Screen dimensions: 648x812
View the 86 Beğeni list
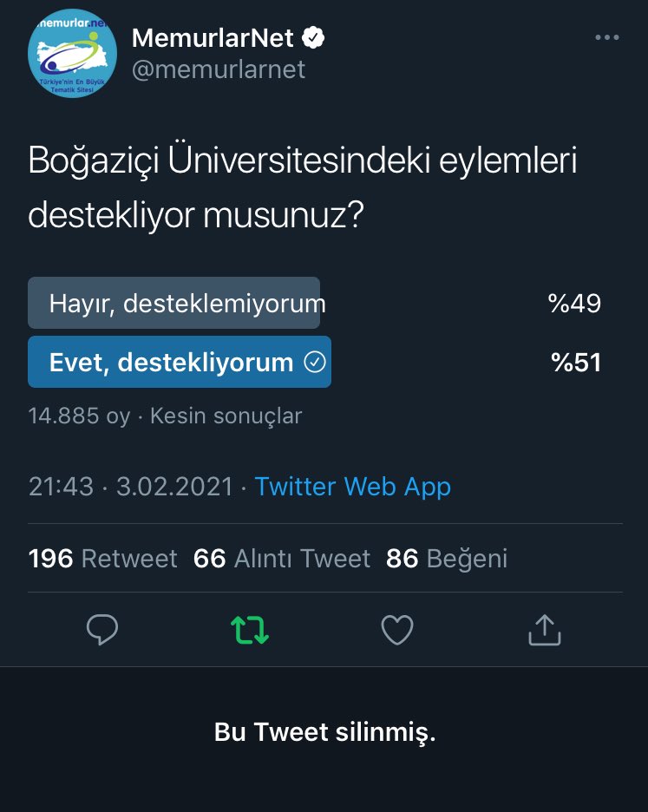(x=447, y=558)
